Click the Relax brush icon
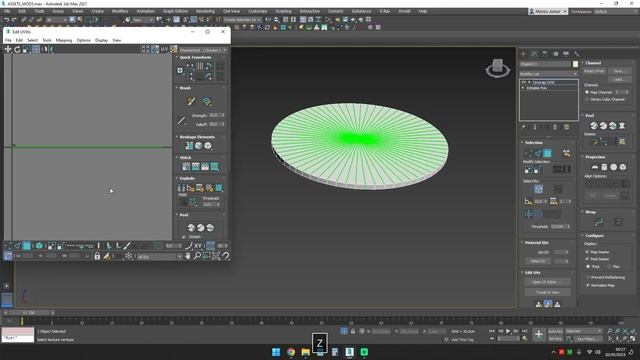Screen dimensions: 640x360 coord(207,101)
